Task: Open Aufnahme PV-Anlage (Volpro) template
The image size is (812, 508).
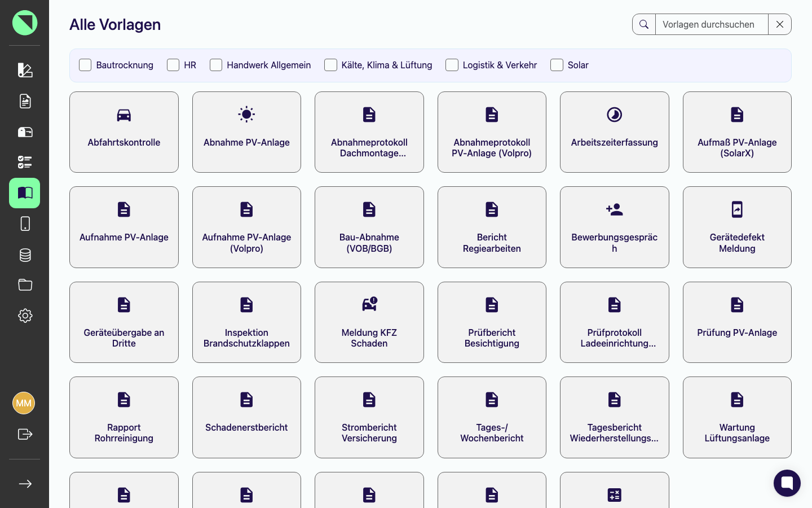Action: pos(246,227)
